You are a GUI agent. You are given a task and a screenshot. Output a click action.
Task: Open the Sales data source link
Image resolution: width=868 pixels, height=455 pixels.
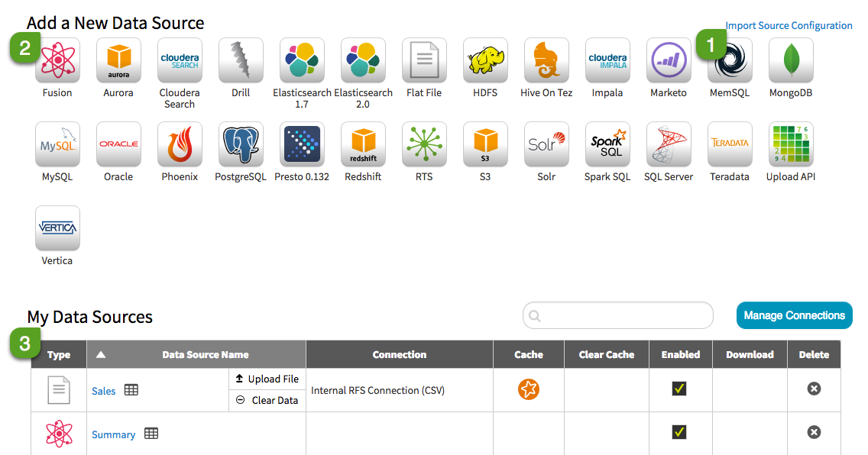point(103,391)
